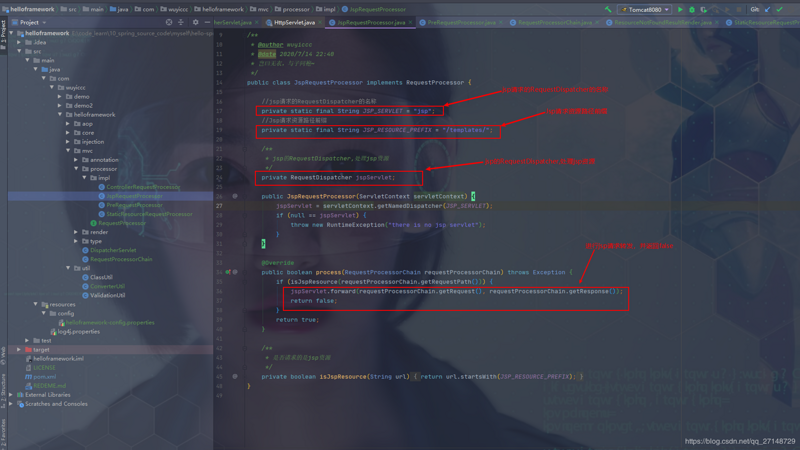The image size is (800, 450).
Task: Close the ResourceNotFoundResultRender.java tab
Action: tap(717, 22)
